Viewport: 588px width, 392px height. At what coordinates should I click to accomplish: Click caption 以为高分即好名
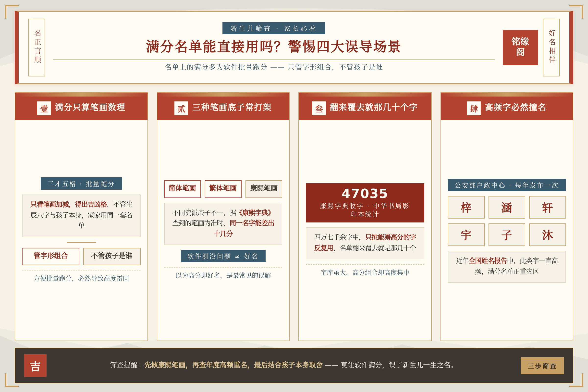pyautogui.click(x=223, y=275)
